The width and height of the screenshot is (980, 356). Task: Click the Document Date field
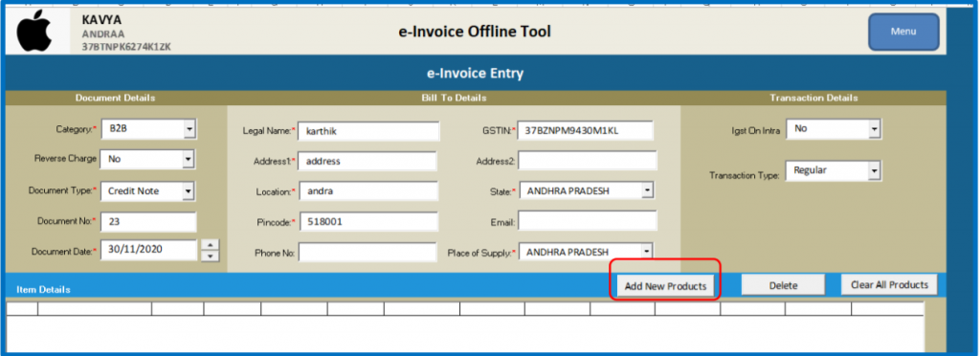click(x=148, y=250)
